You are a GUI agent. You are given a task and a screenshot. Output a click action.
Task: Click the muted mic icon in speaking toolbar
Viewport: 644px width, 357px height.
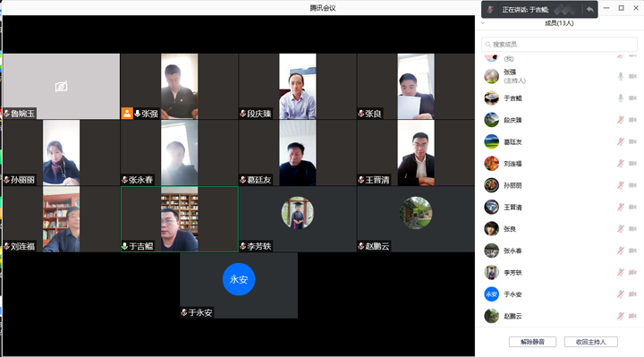(x=490, y=10)
